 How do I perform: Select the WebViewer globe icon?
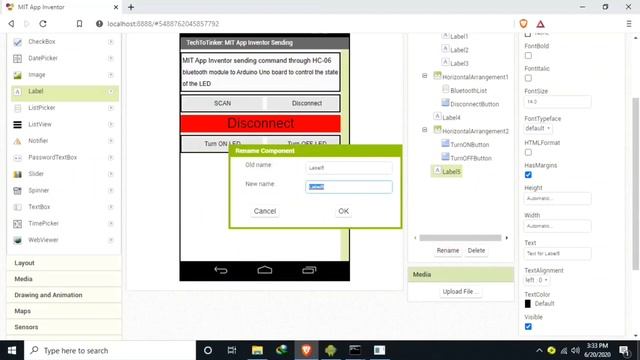coord(18,240)
